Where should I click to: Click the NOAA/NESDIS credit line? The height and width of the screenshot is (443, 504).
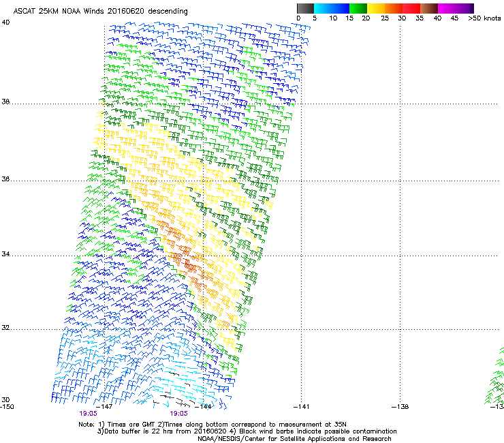tap(294, 438)
